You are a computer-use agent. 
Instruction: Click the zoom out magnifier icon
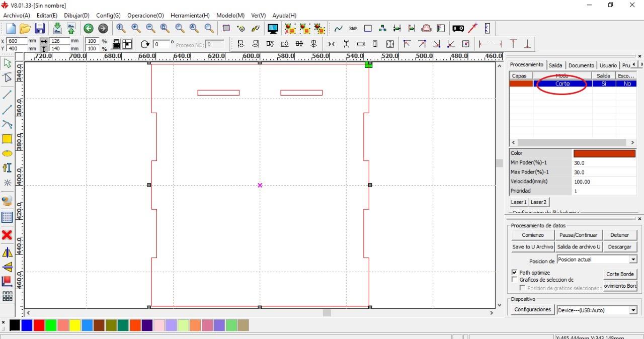150,29
